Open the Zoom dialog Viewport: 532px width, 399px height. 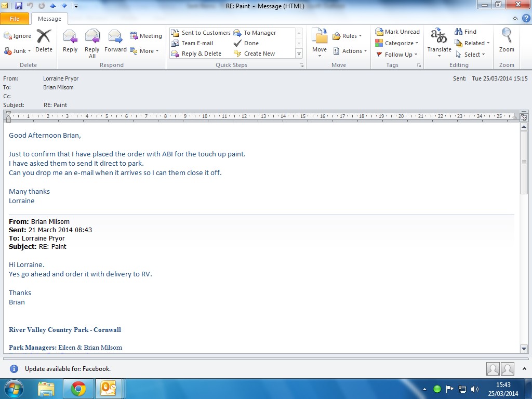507,40
